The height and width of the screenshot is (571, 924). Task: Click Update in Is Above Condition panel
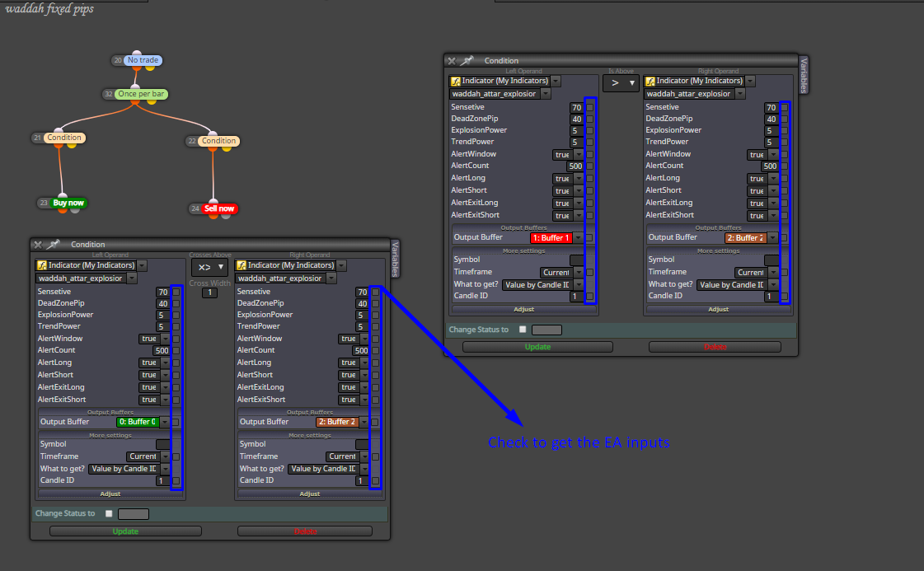point(537,347)
